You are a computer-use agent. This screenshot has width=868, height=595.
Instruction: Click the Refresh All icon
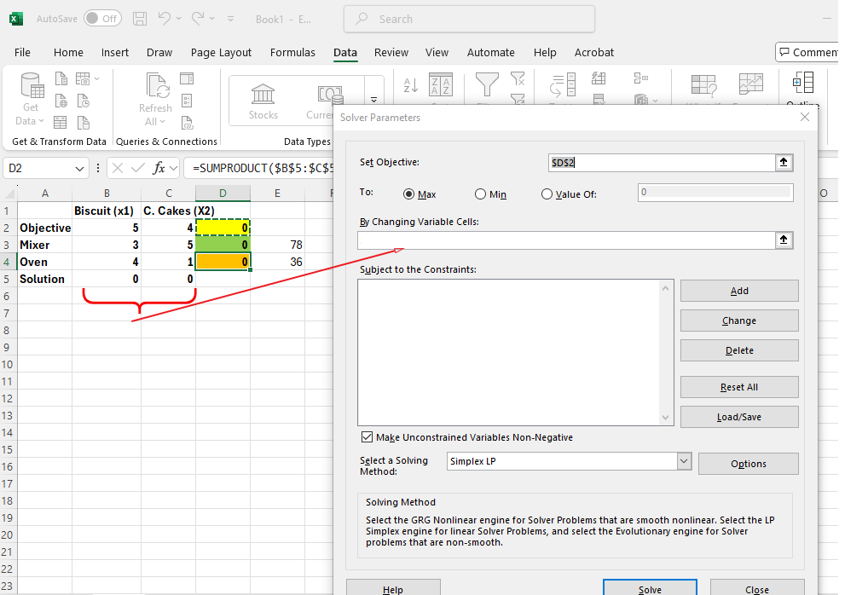coord(156,87)
